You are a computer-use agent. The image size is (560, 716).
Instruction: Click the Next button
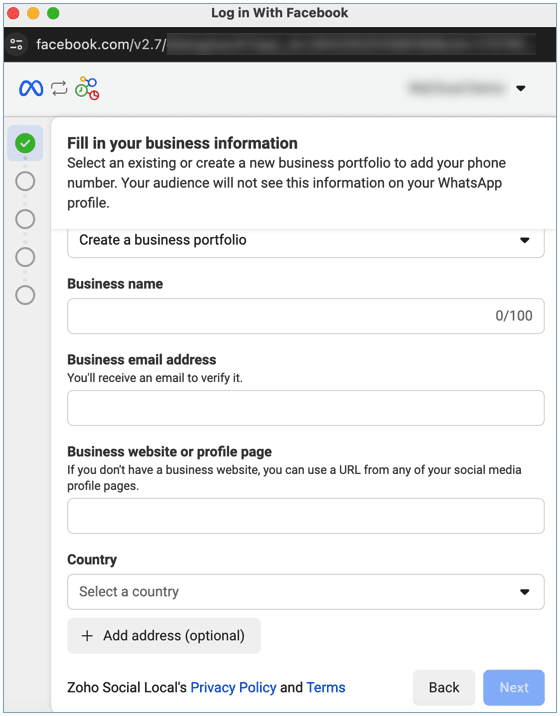coord(514,688)
